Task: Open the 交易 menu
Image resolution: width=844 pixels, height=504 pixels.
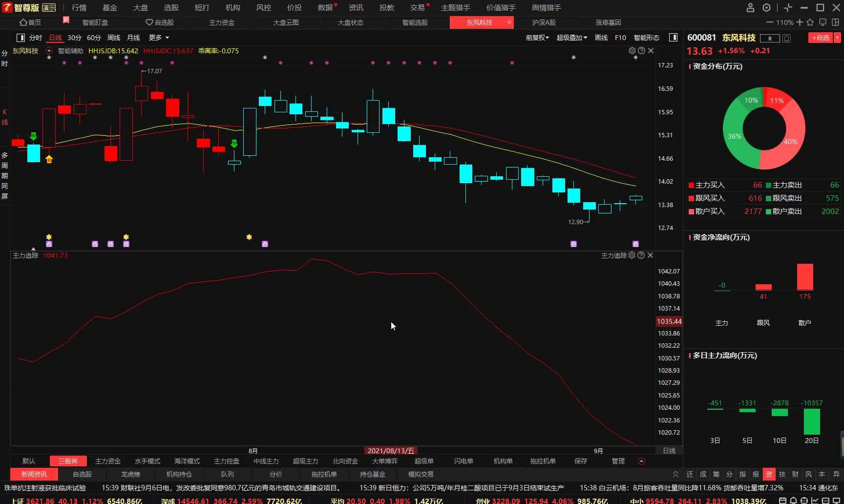Action: pyautogui.click(x=417, y=8)
